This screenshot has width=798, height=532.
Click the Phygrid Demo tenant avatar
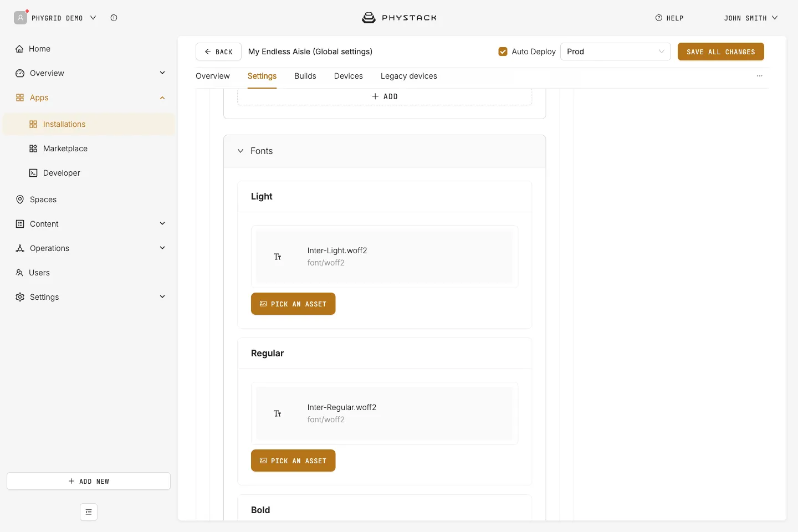pyautogui.click(x=21, y=18)
